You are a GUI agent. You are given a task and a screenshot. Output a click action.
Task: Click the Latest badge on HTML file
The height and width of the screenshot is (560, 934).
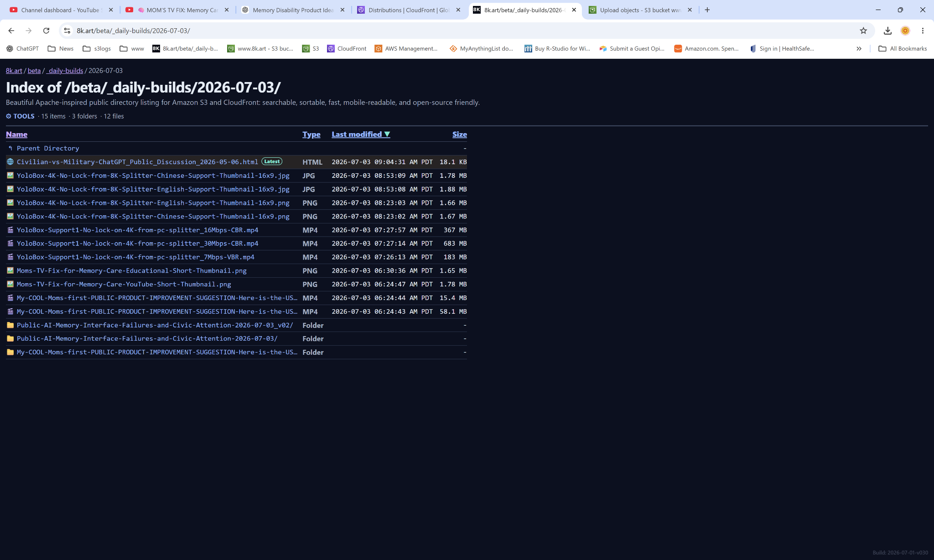pos(272,161)
